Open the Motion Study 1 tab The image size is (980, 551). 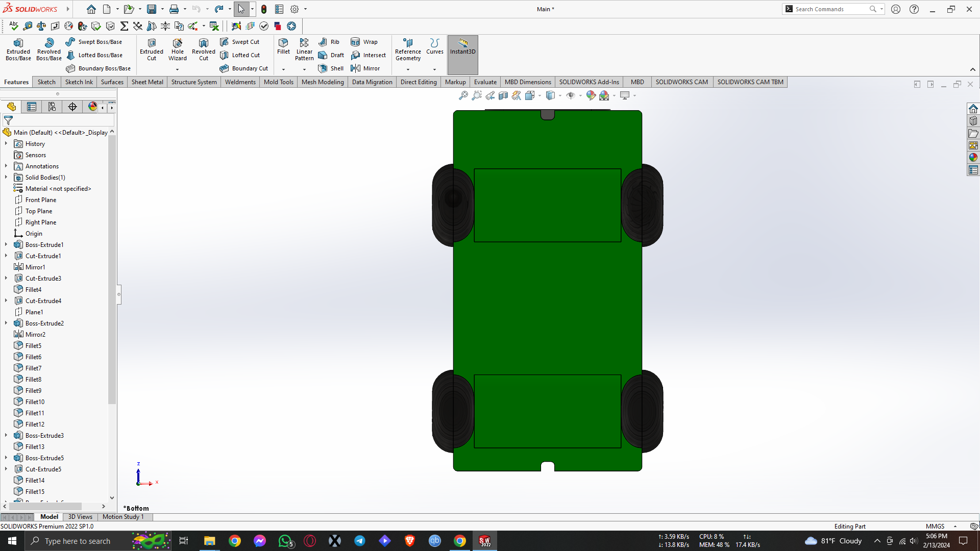(x=123, y=517)
